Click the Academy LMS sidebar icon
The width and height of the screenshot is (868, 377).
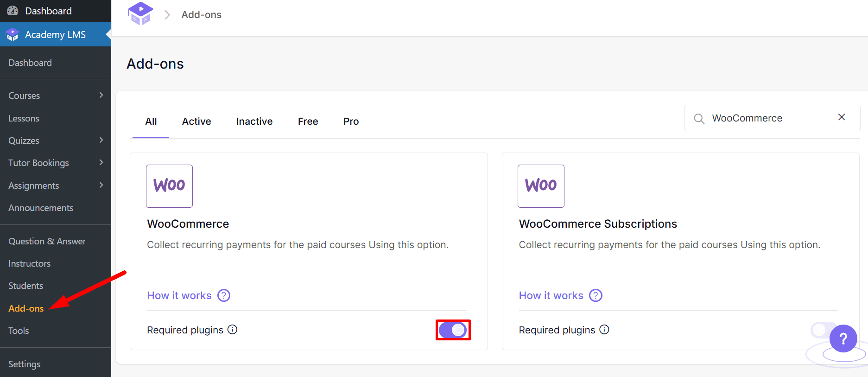[x=13, y=35]
